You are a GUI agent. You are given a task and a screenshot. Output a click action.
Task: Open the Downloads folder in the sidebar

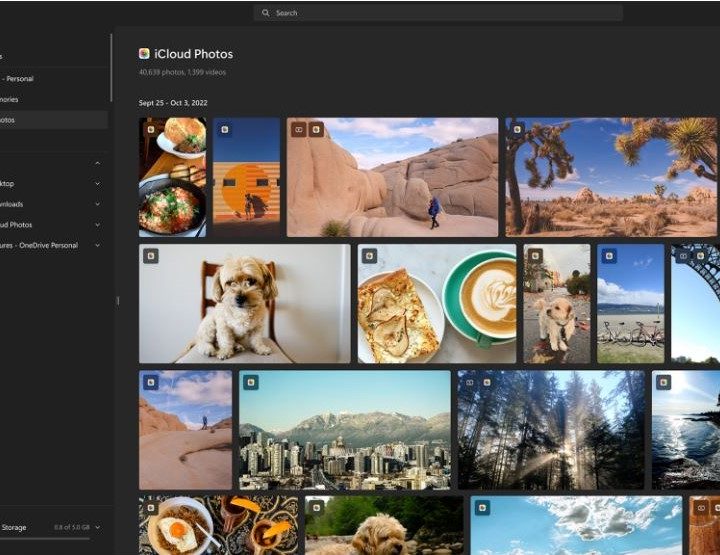click(11, 204)
